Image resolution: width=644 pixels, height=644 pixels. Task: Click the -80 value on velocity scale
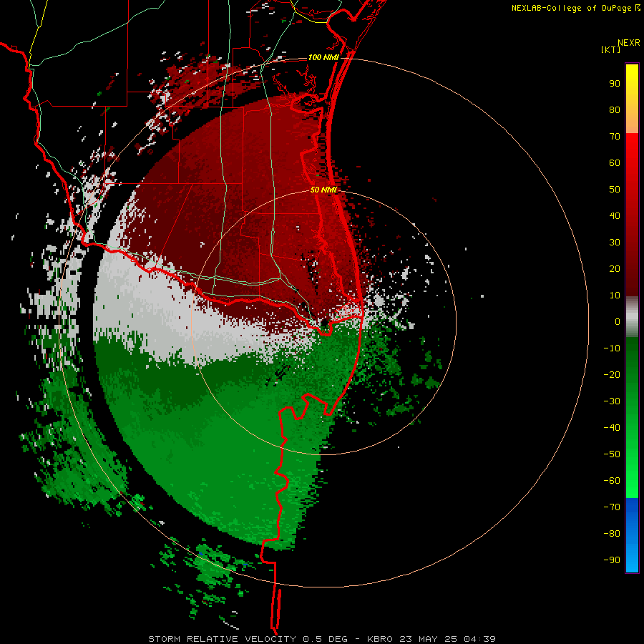click(612, 534)
